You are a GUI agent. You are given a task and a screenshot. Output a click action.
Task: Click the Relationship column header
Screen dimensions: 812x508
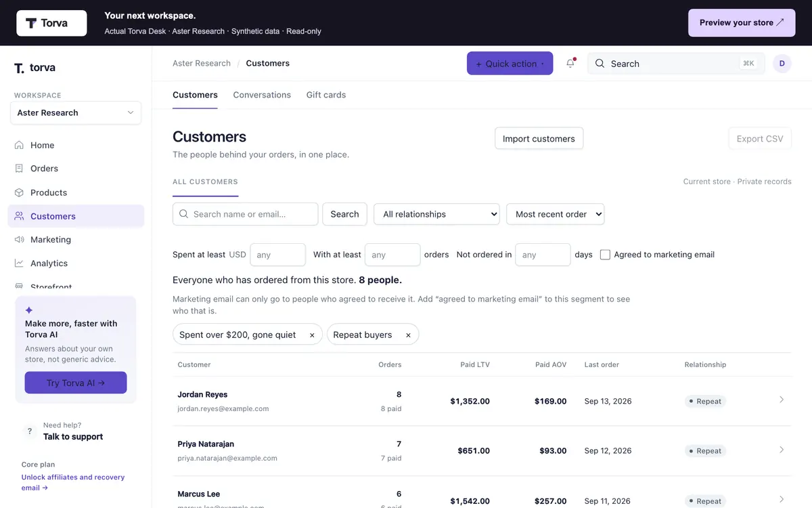[705, 364]
